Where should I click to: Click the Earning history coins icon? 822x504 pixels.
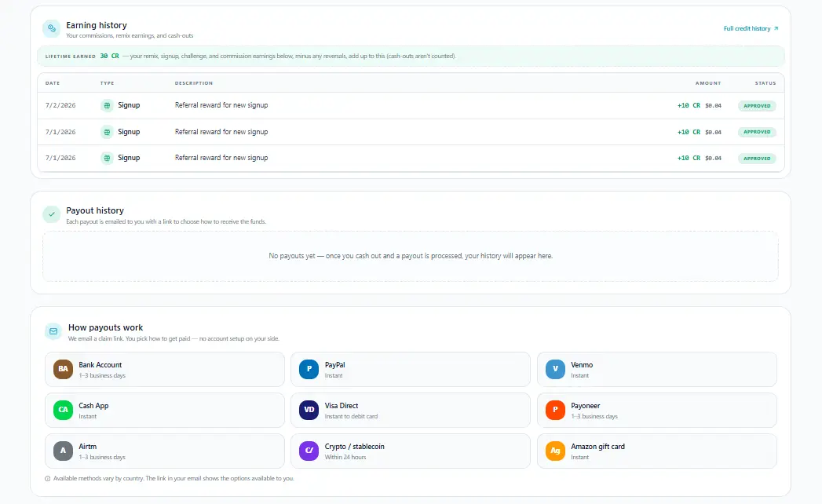pos(51,28)
